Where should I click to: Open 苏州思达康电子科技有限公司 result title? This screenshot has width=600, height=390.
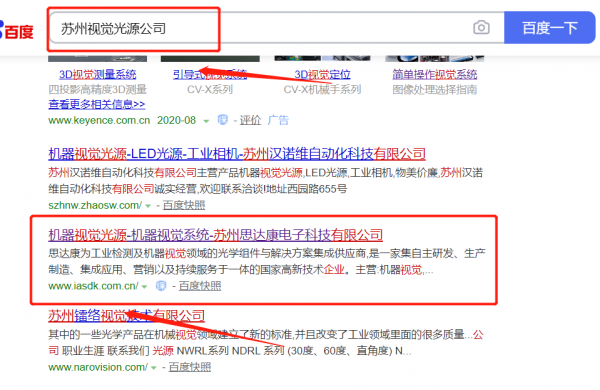pos(215,235)
